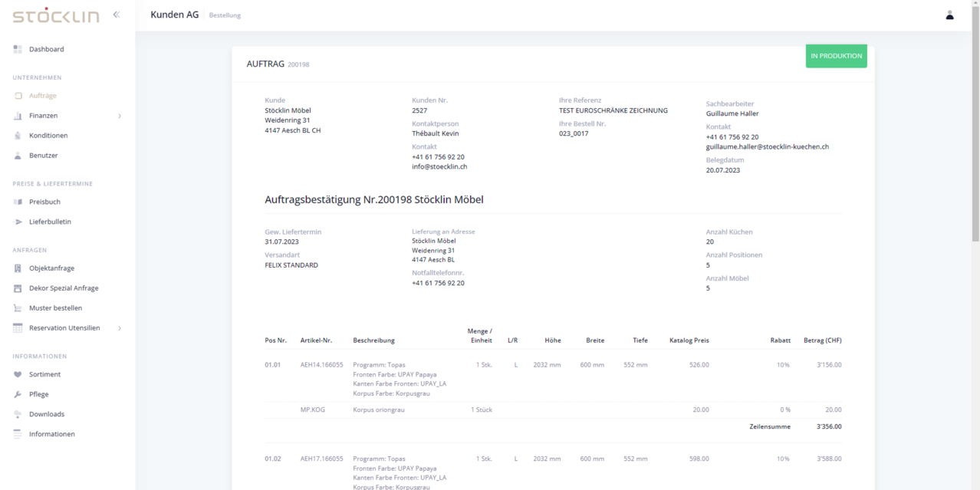Viewport: 980px width, 490px height.
Task: Click the MP.KOG article row
Action: tap(553, 409)
